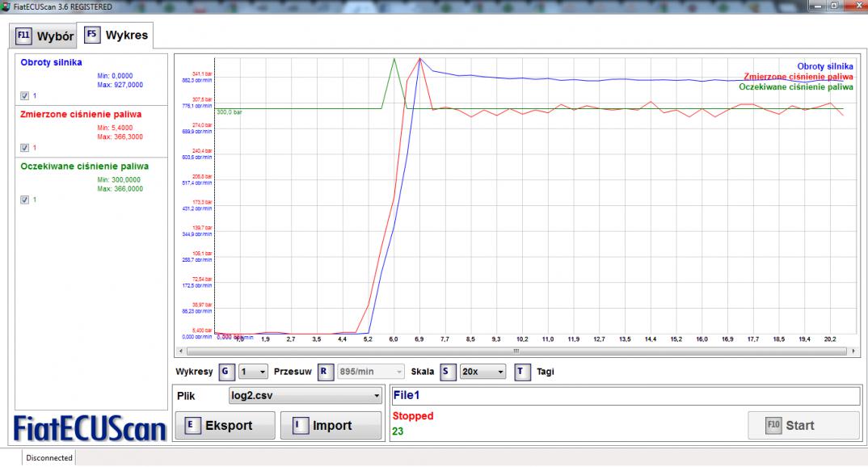Click the Max: 366,0000 value
The height and width of the screenshot is (467, 868).
[120, 189]
